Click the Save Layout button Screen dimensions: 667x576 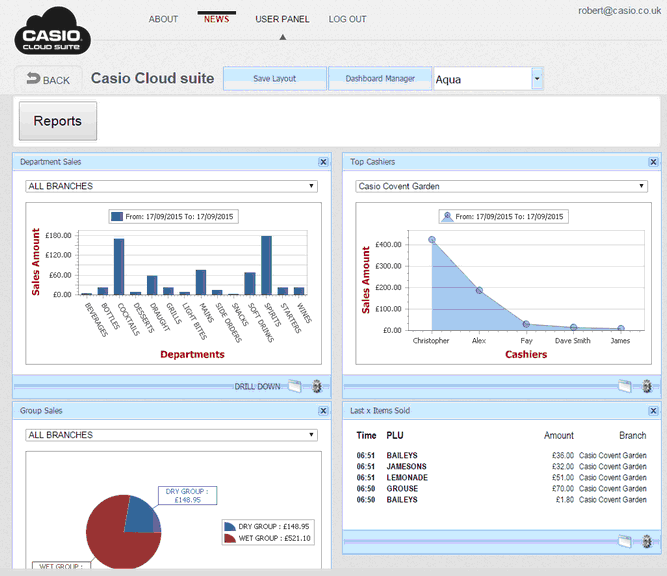click(x=275, y=79)
